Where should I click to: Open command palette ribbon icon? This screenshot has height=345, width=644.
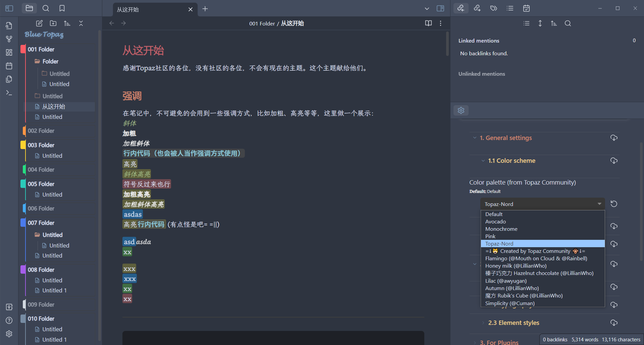tap(9, 93)
